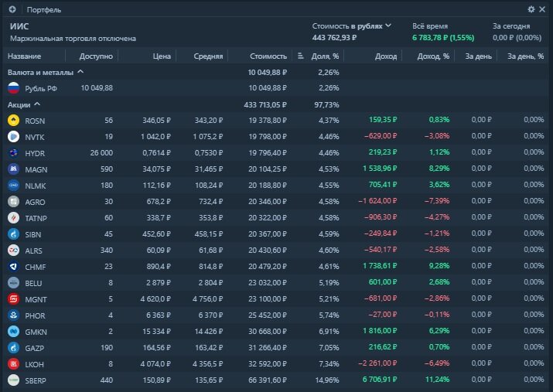Sort by Цена column header
The width and height of the screenshot is (553, 392).
tap(162, 56)
